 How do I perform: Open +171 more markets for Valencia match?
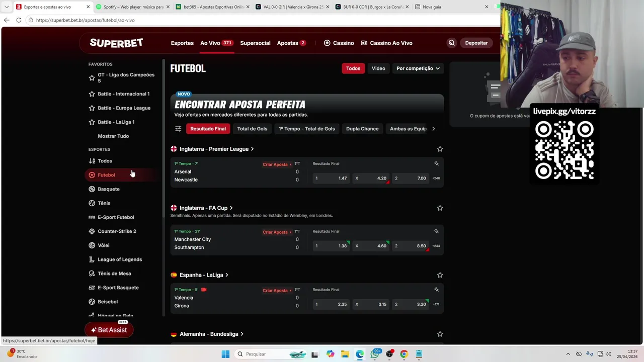click(x=436, y=304)
